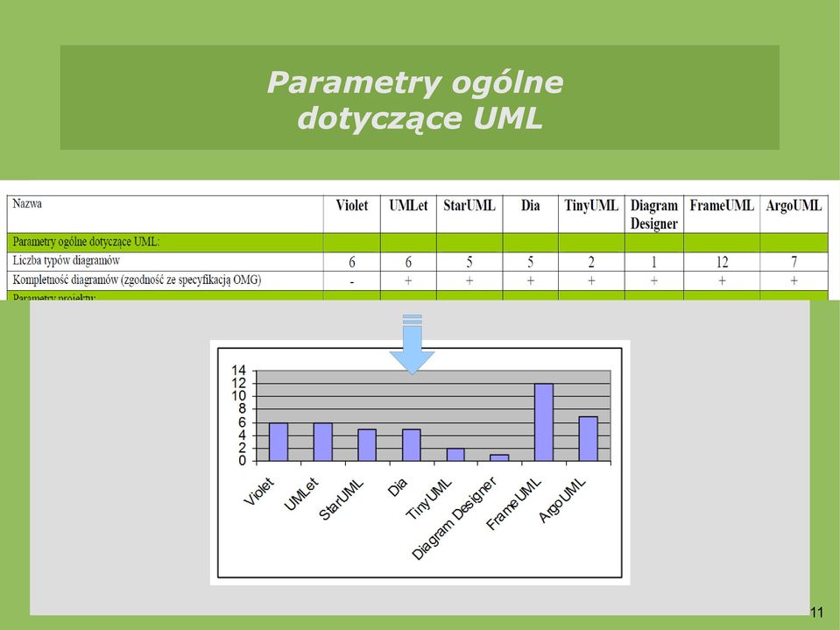Image resolution: width=840 pixels, height=630 pixels.
Task: Click the ArgoUML bar in the chart
Action: click(589, 439)
